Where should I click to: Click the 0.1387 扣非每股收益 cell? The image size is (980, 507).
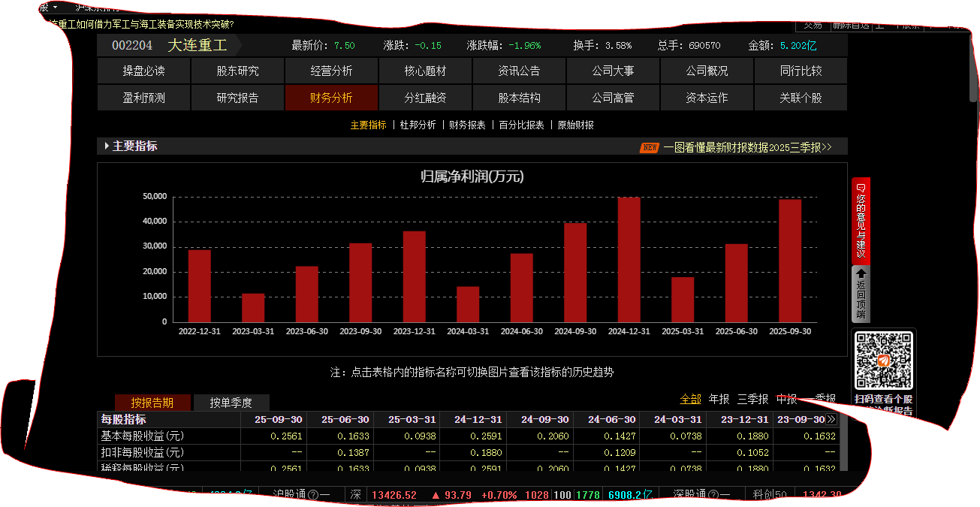[x=353, y=452]
